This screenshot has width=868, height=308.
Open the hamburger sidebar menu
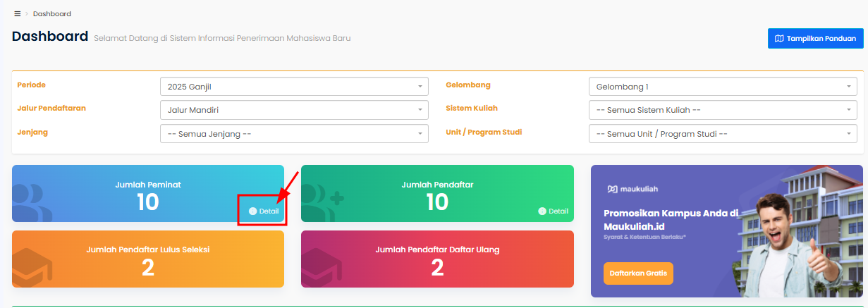(x=17, y=14)
